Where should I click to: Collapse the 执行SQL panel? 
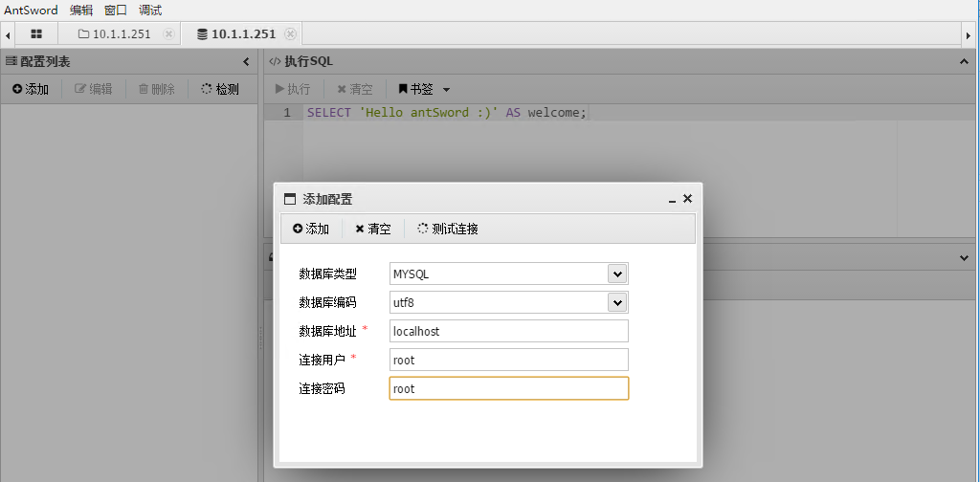(x=964, y=62)
